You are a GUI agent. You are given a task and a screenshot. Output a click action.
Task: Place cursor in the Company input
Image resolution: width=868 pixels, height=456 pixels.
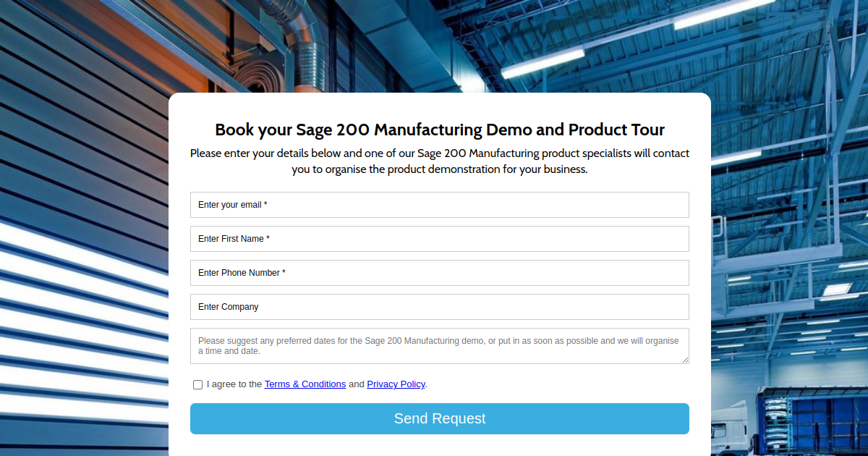pyautogui.click(x=439, y=307)
